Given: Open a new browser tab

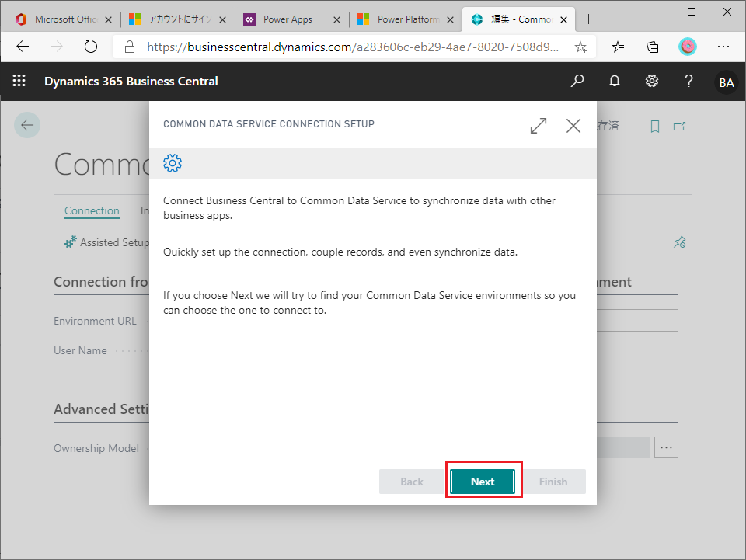Looking at the screenshot, I should click(588, 19).
